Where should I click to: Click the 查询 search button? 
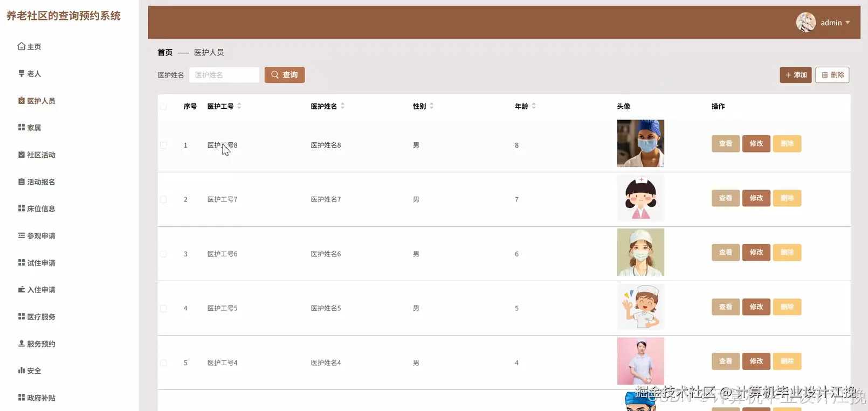pyautogui.click(x=285, y=75)
